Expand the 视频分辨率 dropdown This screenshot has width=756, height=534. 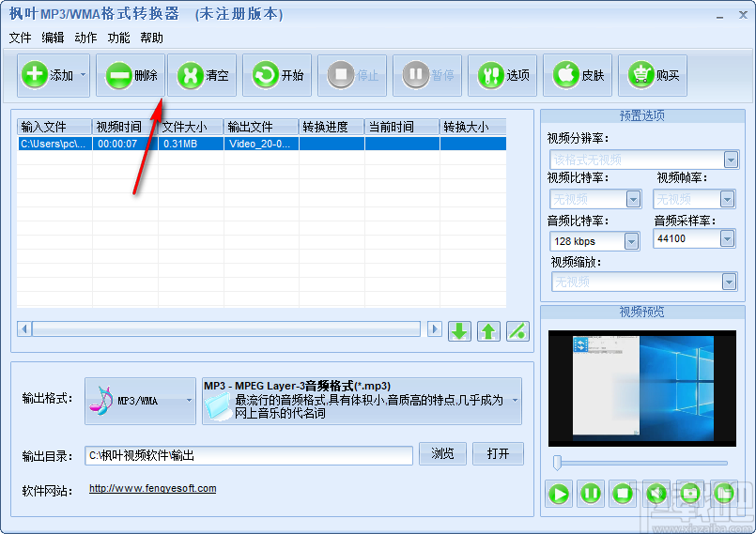point(731,160)
